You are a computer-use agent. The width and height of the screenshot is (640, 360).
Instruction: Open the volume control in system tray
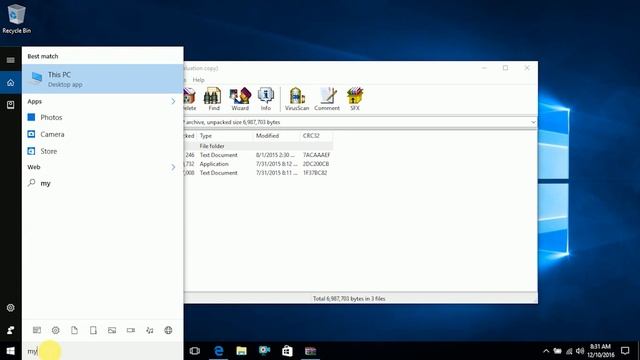coord(580,351)
